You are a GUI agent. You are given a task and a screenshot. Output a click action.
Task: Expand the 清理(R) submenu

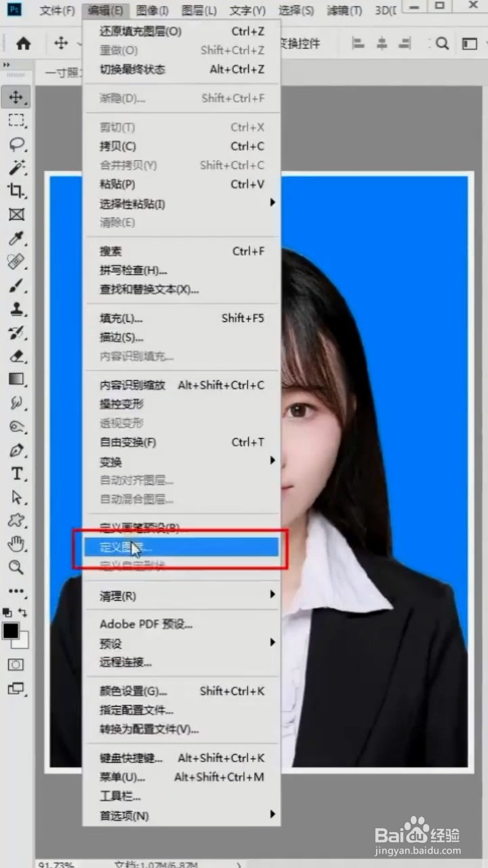182,595
